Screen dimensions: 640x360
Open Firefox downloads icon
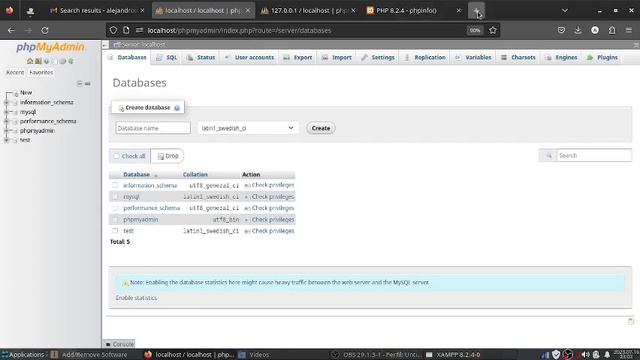coord(578,30)
